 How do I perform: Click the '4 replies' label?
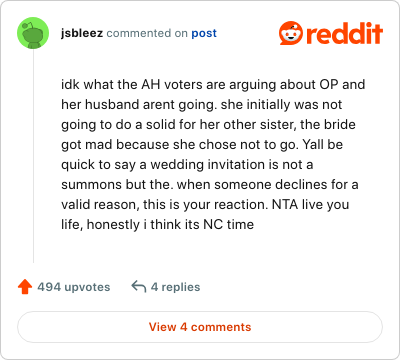(x=175, y=287)
